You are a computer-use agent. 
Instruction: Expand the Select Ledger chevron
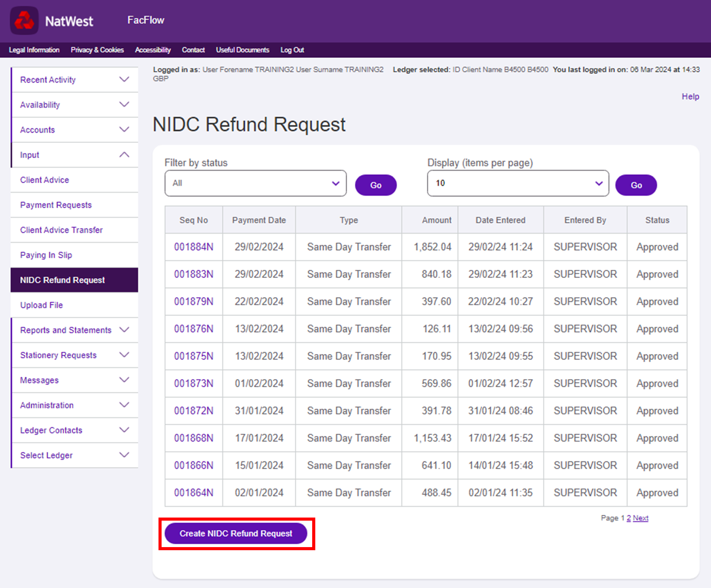tap(124, 455)
